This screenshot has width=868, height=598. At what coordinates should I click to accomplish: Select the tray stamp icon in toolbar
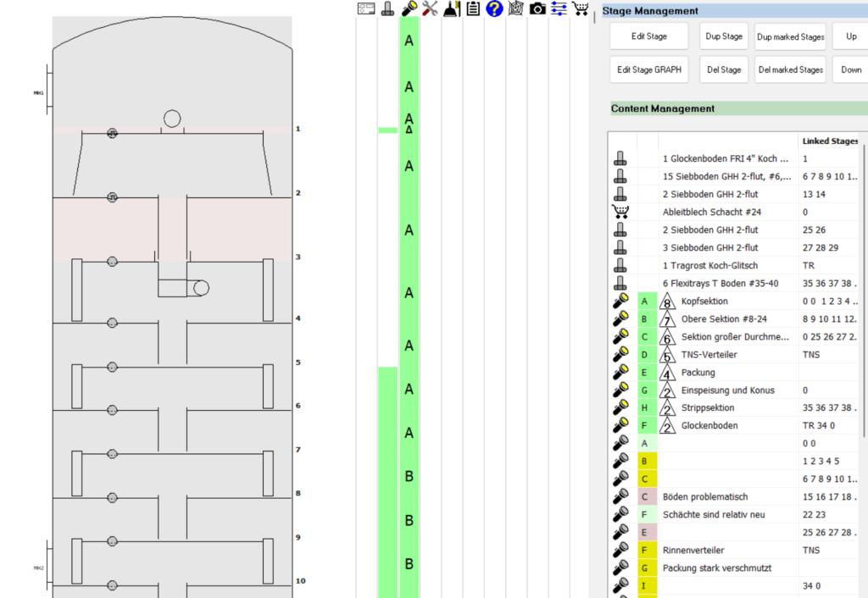pos(387,9)
